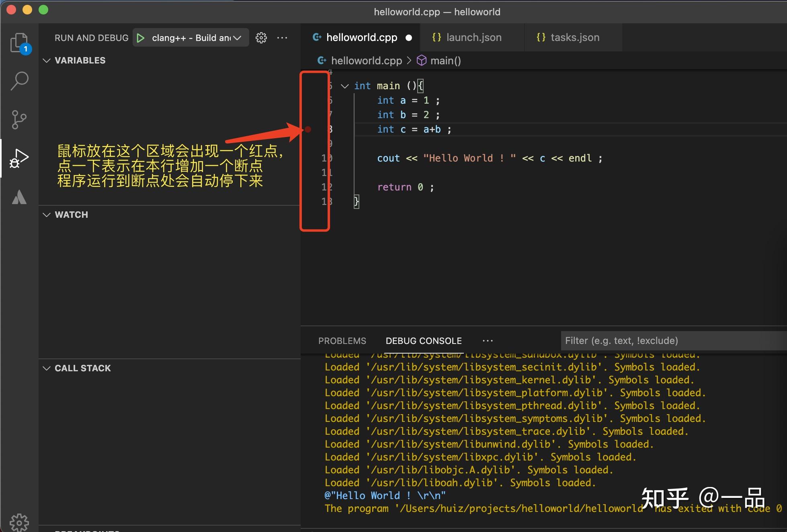Open launch.json configuration via the gear icon
The height and width of the screenshot is (532, 787).
pyautogui.click(x=261, y=37)
